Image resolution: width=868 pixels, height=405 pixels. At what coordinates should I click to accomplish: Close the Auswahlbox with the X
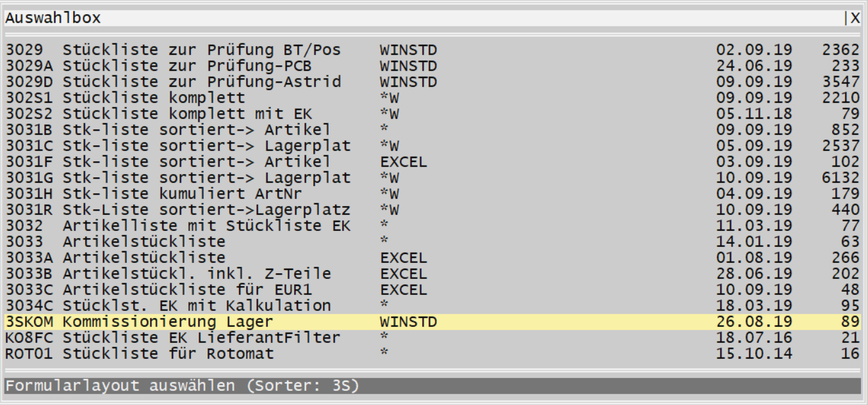click(855, 19)
